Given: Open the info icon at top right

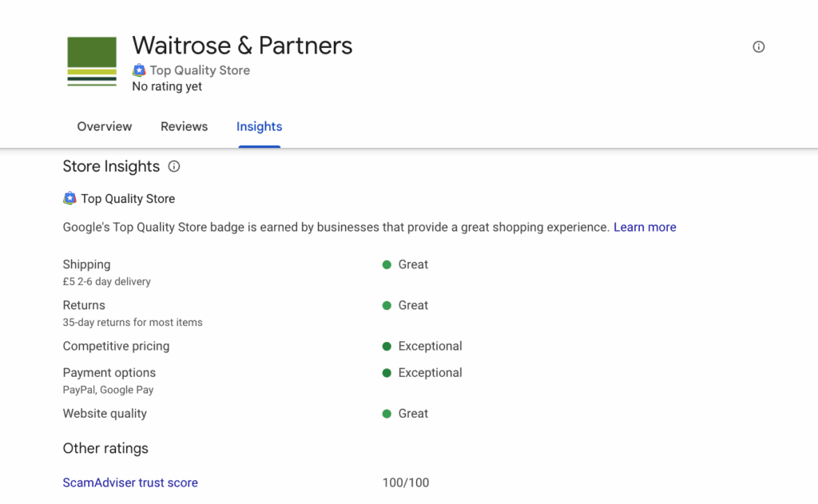Looking at the screenshot, I should point(759,47).
